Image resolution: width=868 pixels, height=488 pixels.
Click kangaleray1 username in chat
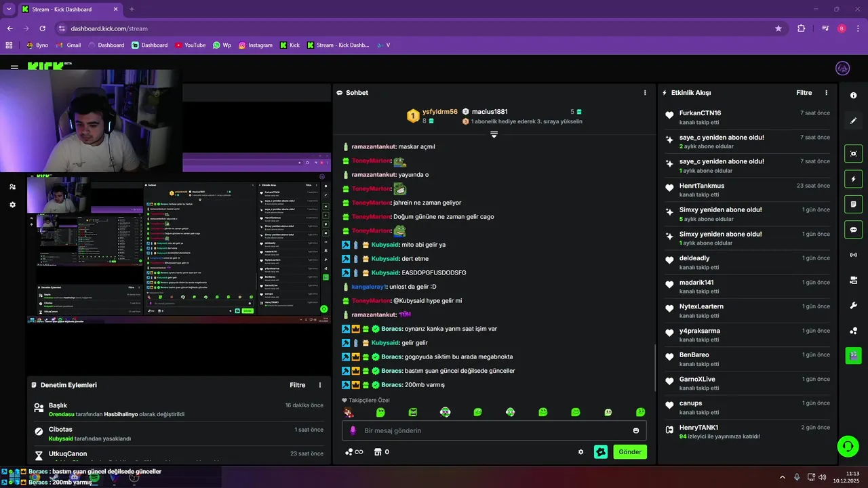pos(369,287)
